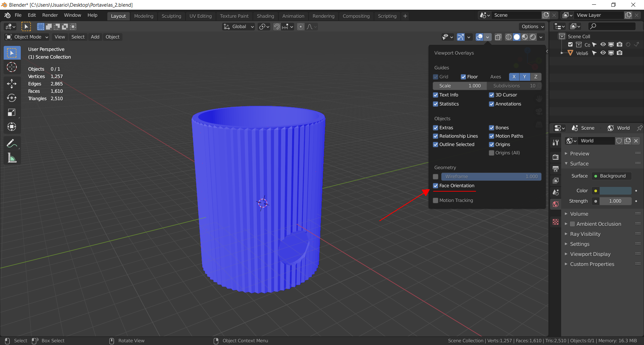Disable the Floor overlay checkbox
Screen dimensions: 644x345
click(464, 77)
